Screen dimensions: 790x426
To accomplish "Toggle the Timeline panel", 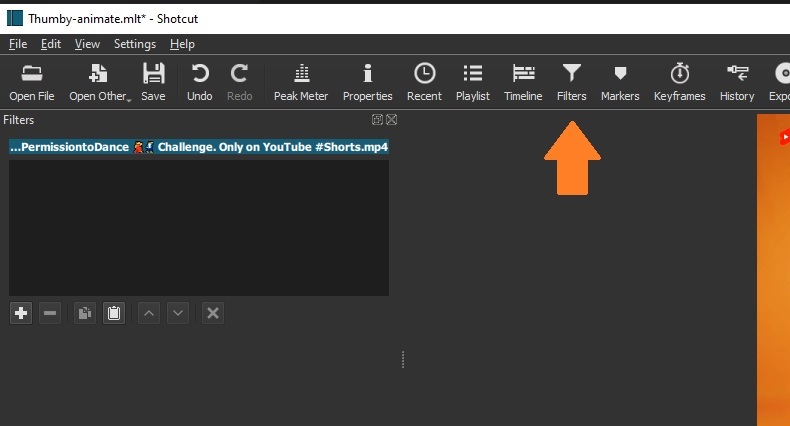I will coord(523,82).
